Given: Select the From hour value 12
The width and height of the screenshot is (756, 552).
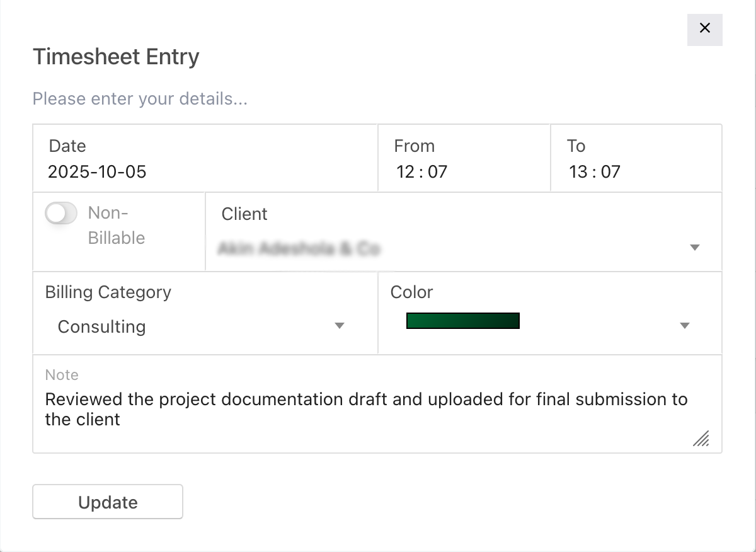Looking at the screenshot, I should coord(405,172).
